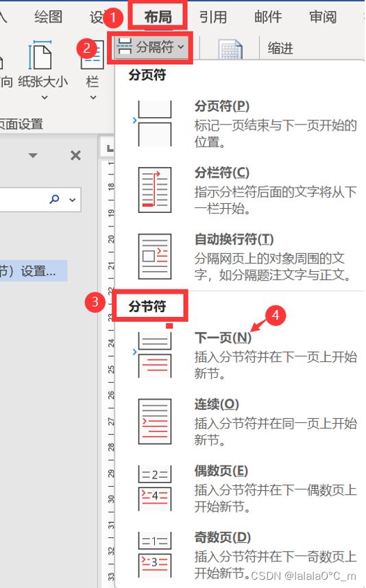Select 奇数页(D) section break
This screenshot has height=588, width=366.
click(241, 555)
